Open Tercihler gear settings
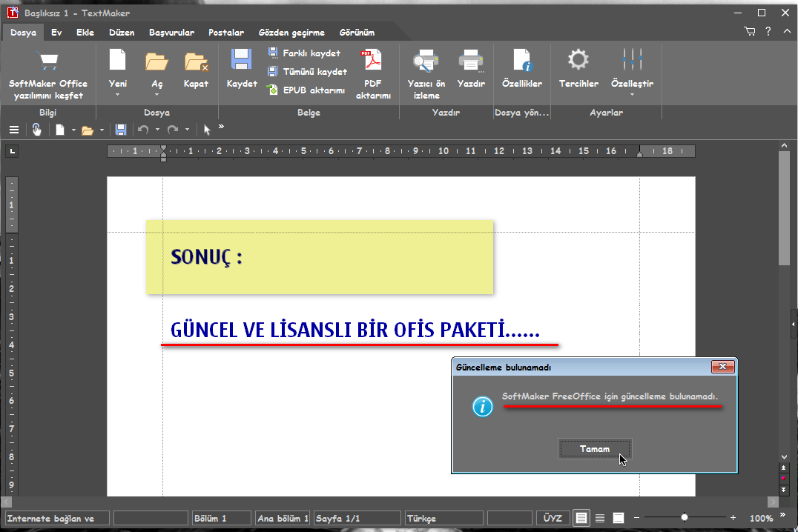Image resolution: width=798 pixels, height=532 pixels. (x=578, y=59)
